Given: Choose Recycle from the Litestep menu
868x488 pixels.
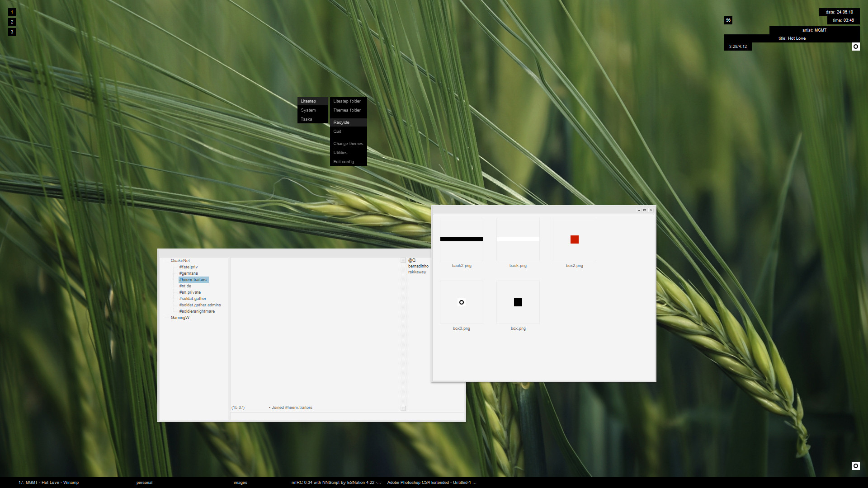Looking at the screenshot, I should (341, 122).
